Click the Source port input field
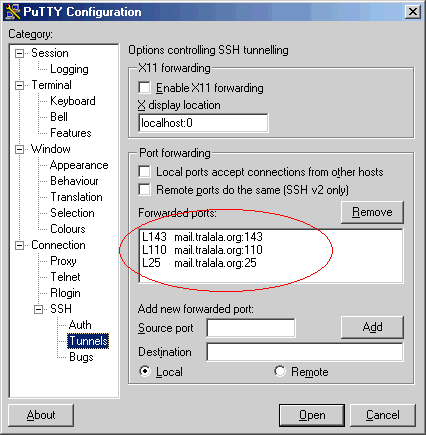The image size is (426, 435). (251, 328)
